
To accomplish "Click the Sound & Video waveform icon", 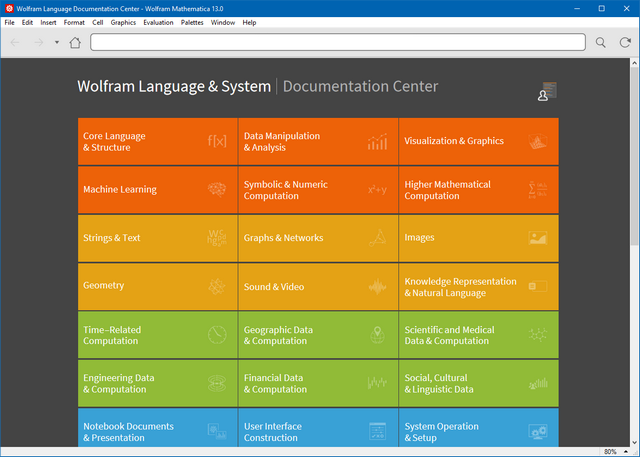I will pos(377,286).
